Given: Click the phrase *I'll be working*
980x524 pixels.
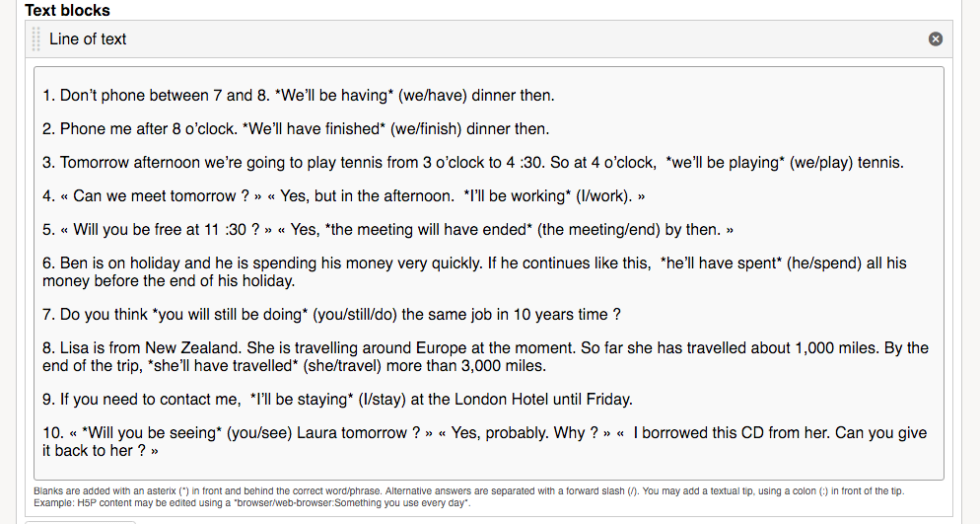Looking at the screenshot, I should tap(517, 195).
